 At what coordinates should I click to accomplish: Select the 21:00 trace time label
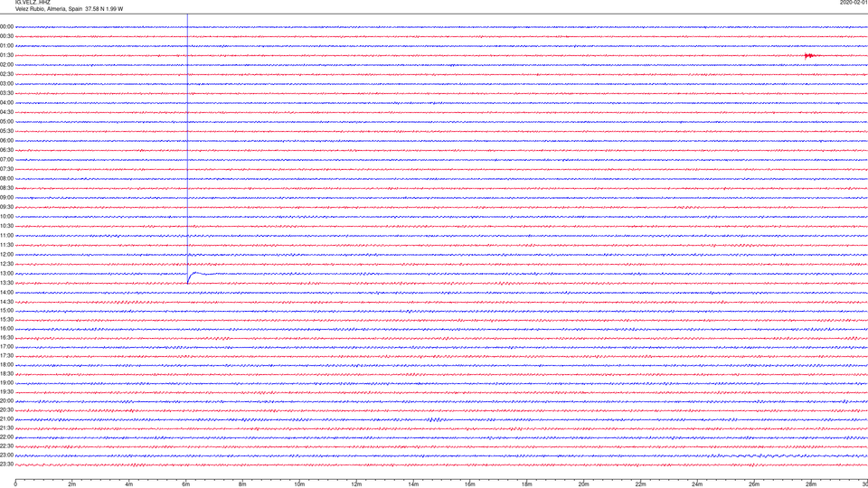click(x=6, y=419)
